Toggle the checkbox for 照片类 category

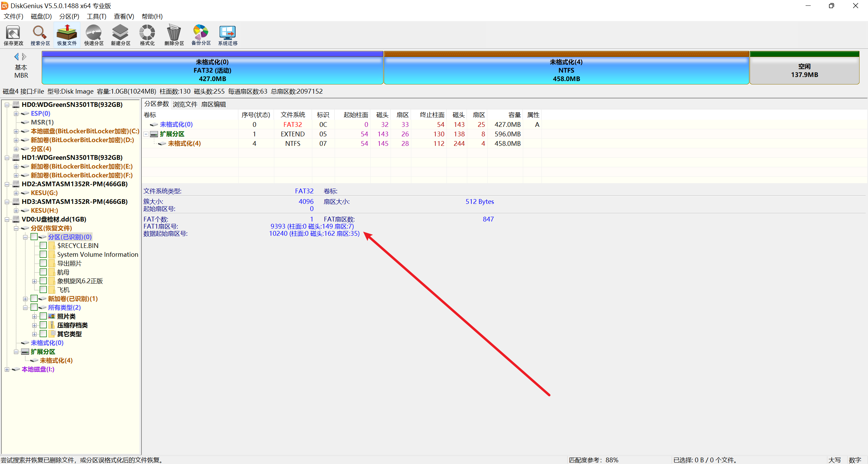point(43,316)
